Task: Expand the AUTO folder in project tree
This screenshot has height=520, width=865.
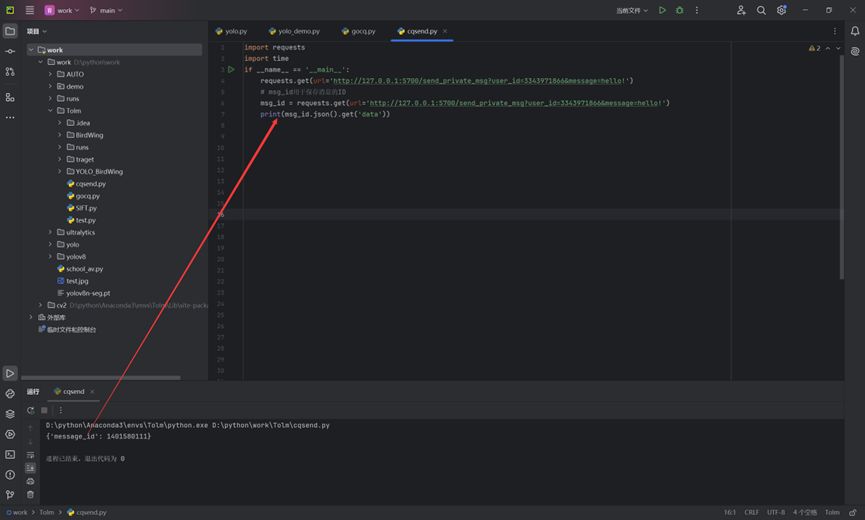Action: (50, 74)
